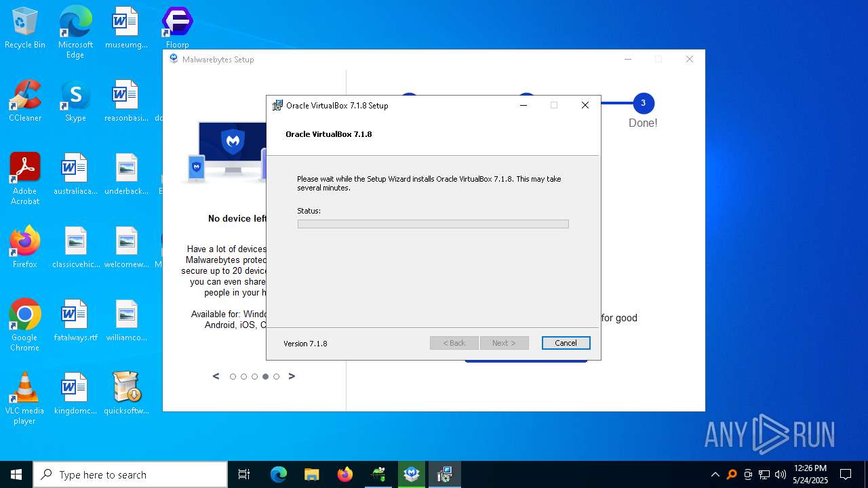Click step 3 Done circle in Malwarebytes
868x488 pixels.
(643, 103)
